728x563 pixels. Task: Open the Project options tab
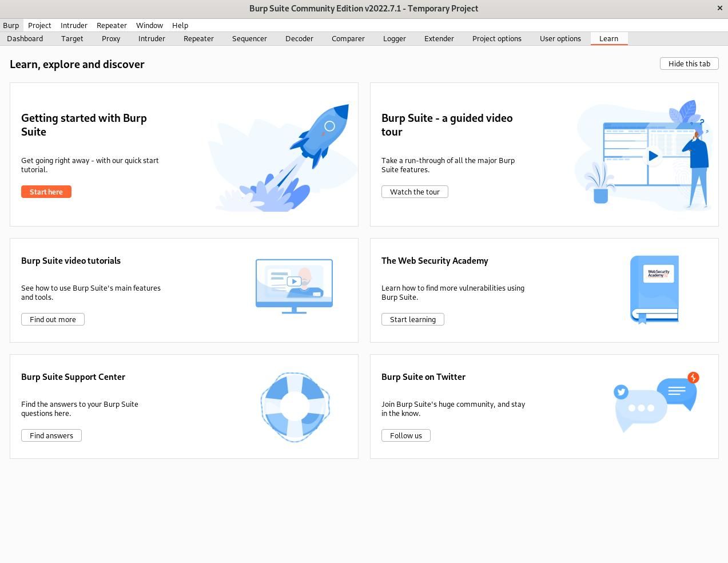point(496,38)
